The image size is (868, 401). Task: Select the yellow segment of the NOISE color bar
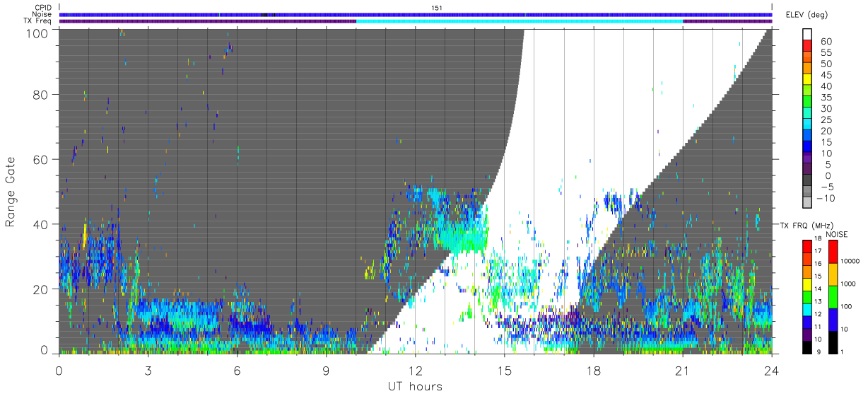pyautogui.click(x=833, y=274)
